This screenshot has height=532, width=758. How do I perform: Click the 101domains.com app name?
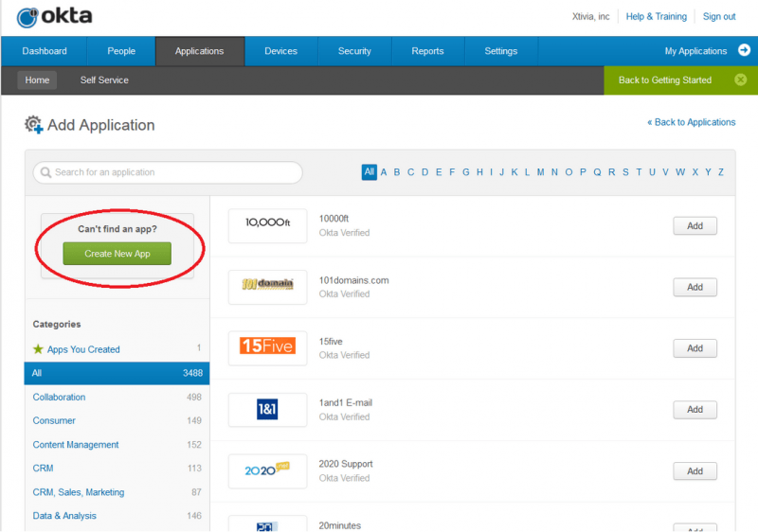tap(353, 280)
